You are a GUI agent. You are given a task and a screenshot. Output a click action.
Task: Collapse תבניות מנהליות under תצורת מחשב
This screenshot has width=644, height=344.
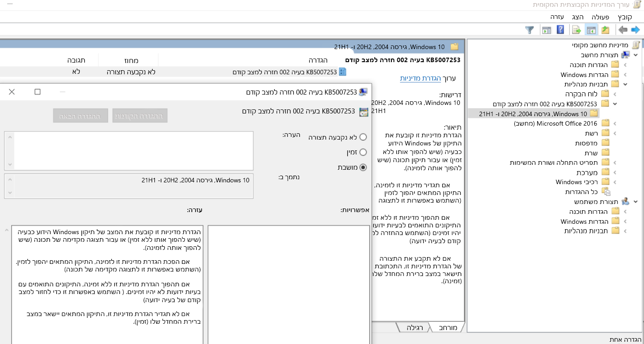point(626,84)
